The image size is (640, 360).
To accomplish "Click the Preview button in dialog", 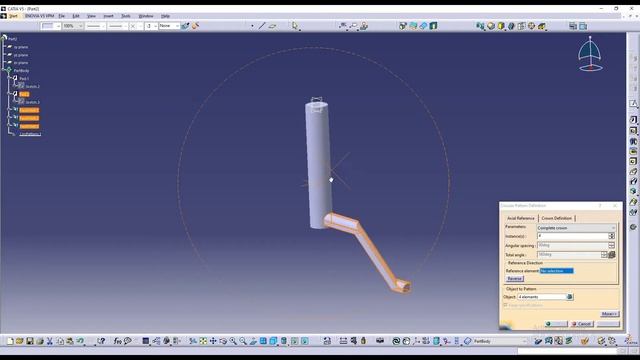I will tap(608, 324).
